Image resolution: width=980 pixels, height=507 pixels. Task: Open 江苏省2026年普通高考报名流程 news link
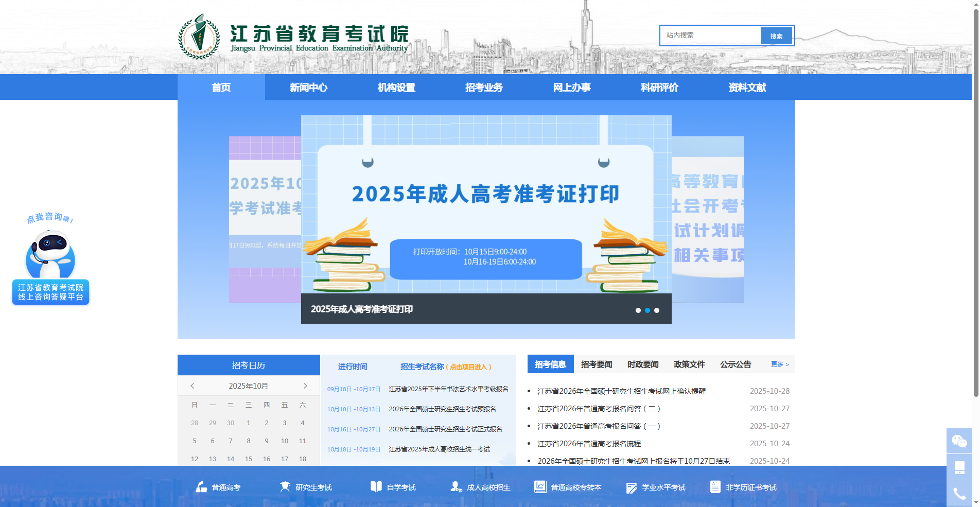[589, 443]
